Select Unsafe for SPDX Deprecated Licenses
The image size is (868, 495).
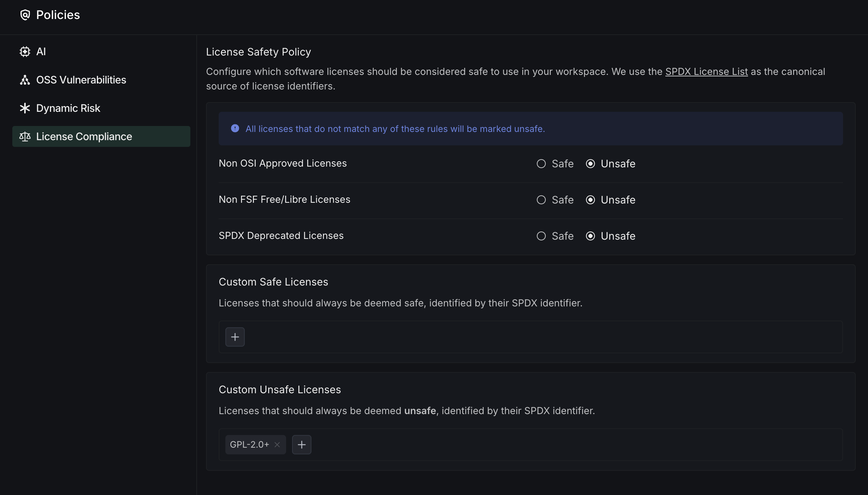590,236
